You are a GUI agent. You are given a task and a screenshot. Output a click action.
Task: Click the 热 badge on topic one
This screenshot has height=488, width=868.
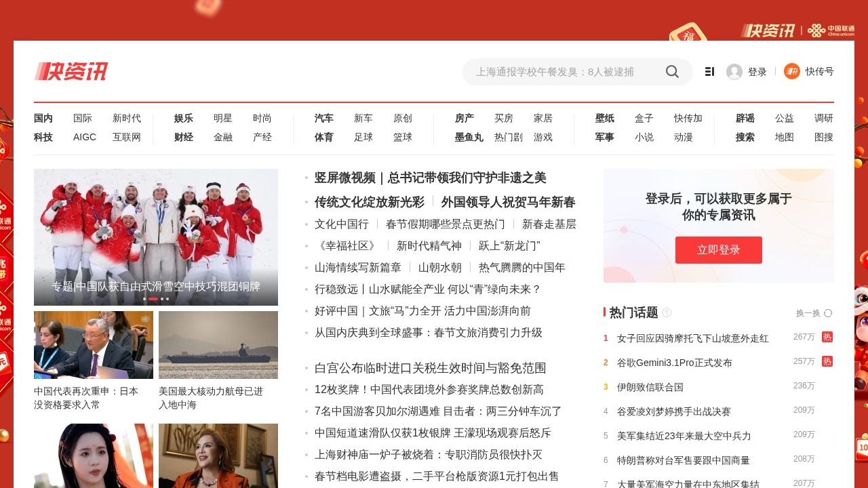[827, 338]
